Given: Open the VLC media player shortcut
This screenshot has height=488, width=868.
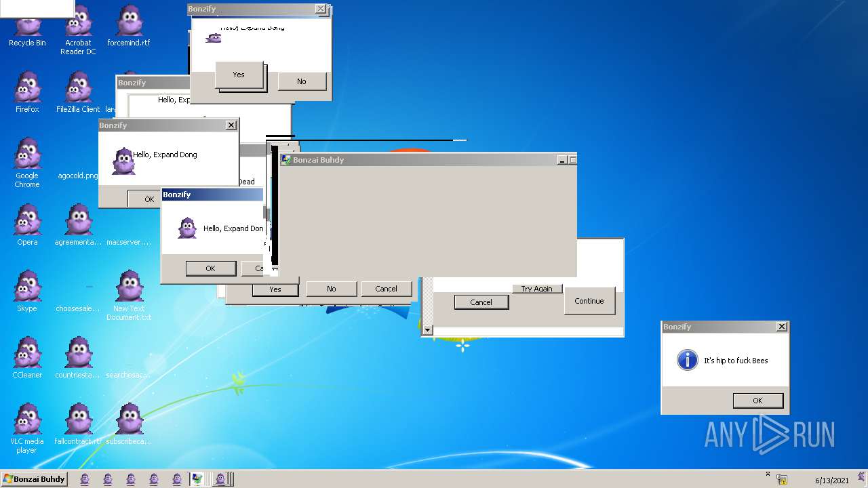Looking at the screenshot, I should pyautogui.click(x=27, y=428).
